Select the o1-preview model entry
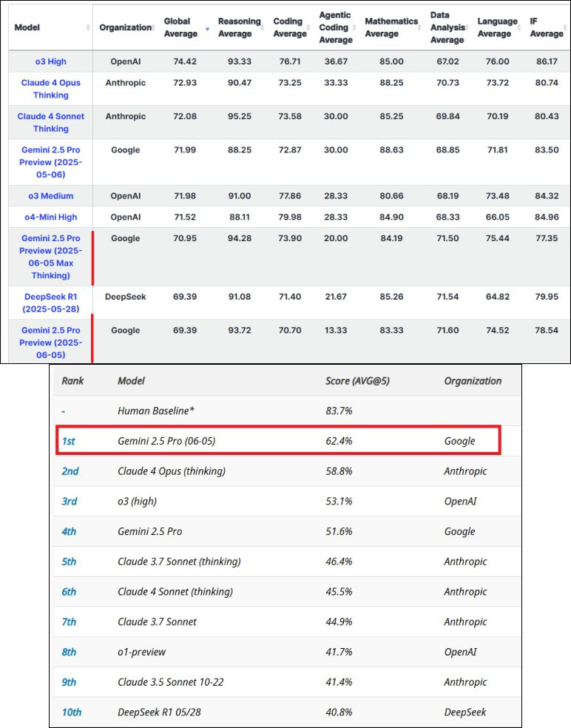Image resolution: width=571 pixels, height=728 pixels. click(141, 653)
